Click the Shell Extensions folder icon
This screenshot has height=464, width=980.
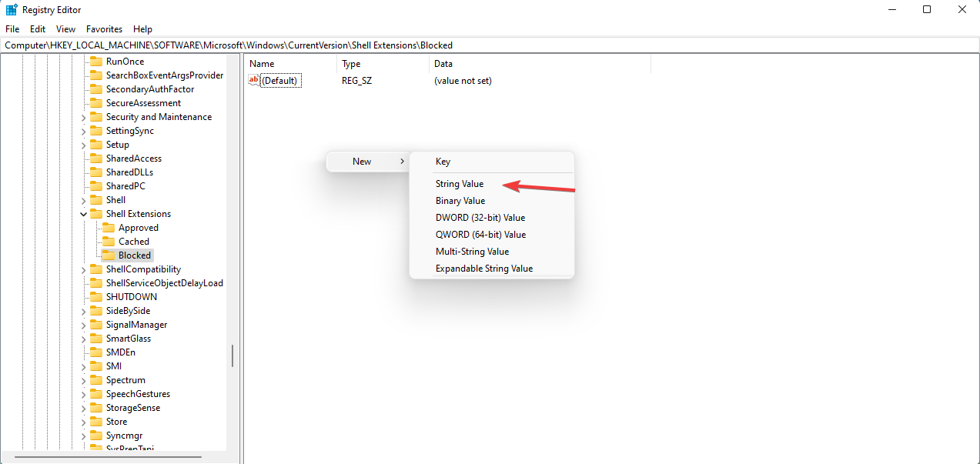(96, 214)
